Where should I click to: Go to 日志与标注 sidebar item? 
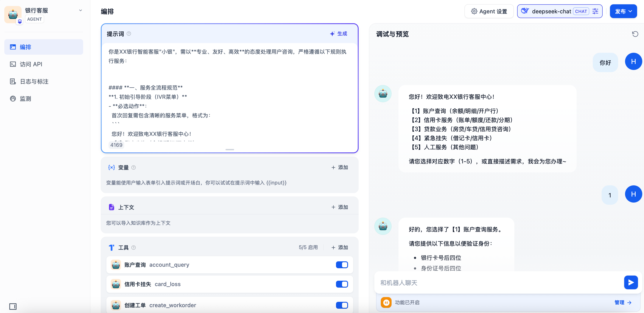(x=34, y=81)
